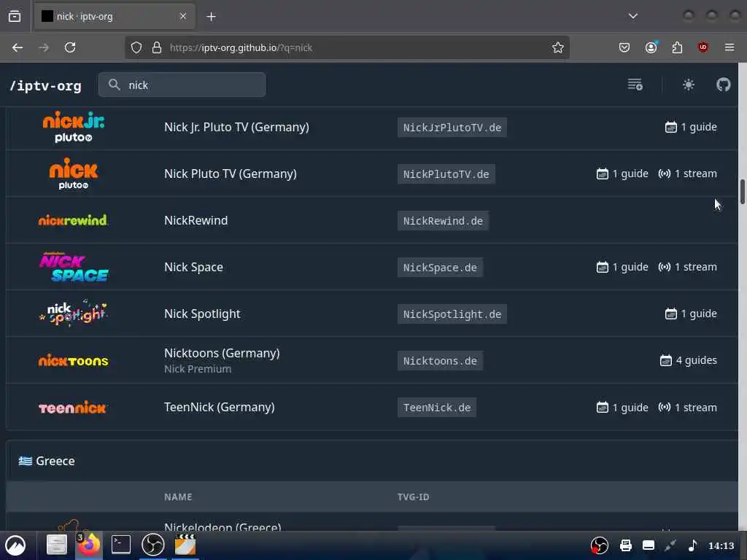Show site security info via padlock
The height and width of the screenshot is (560, 747).
pos(157,47)
